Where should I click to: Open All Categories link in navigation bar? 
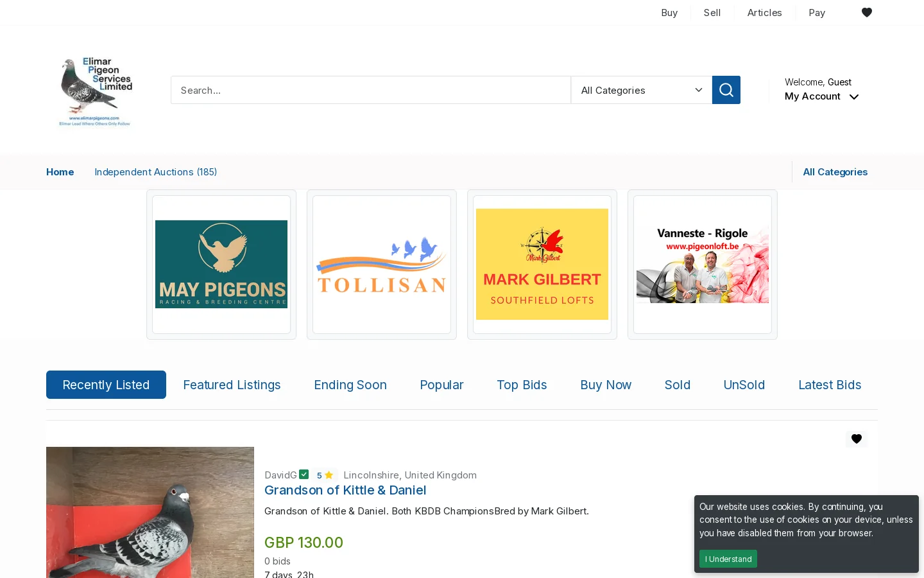tap(835, 172)
